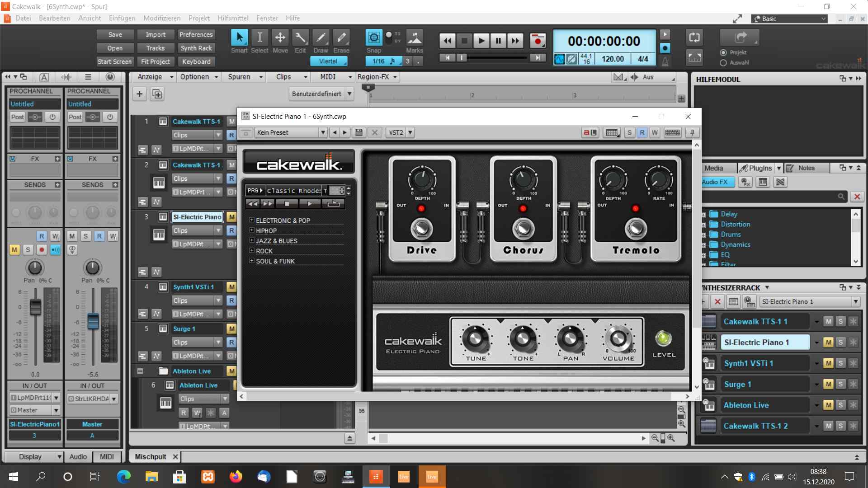Open the Einfügen menu
868x488 pixels.
click(x=122, y=18)
